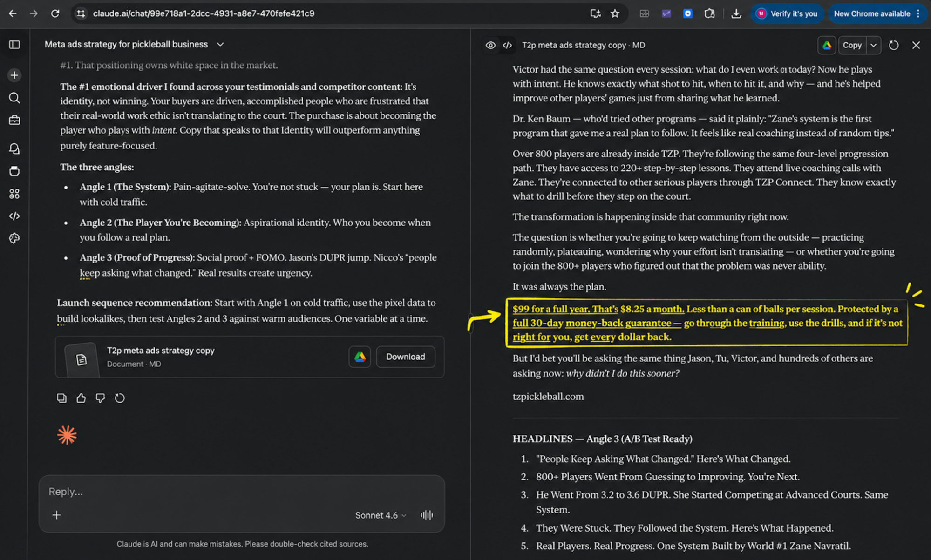This screenshot has width=931, height=560.
Task: Open the code icon in sidebar
Action: click(x=14, y=216)
